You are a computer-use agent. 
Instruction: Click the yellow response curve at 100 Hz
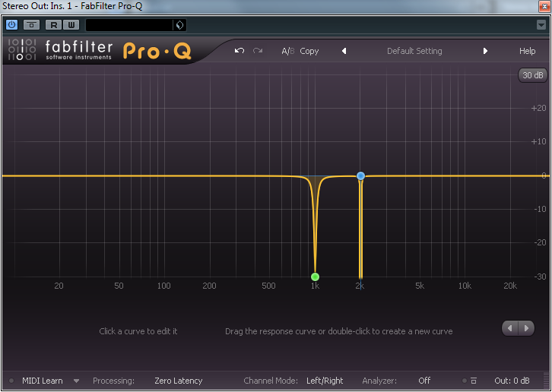tap(163, 175)
